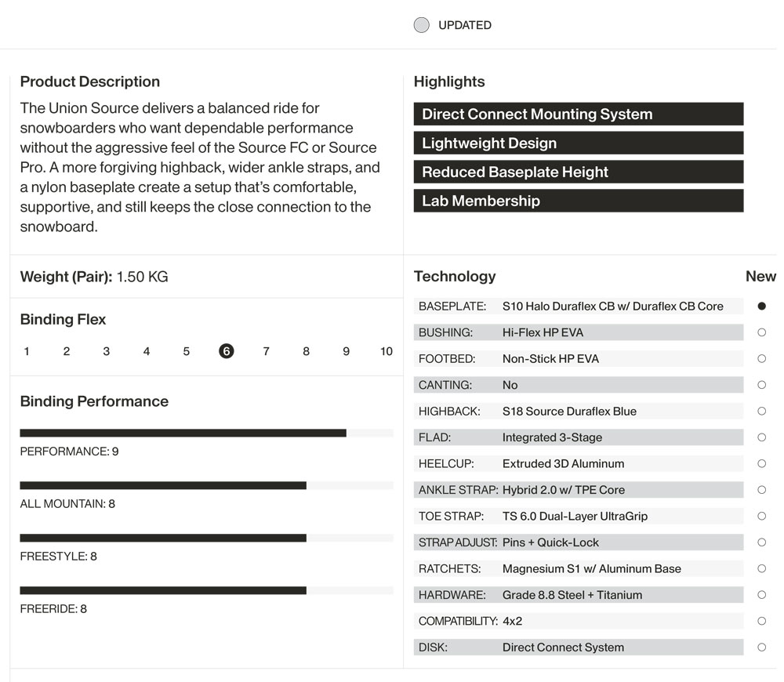784x682 pixels.
Task: Click the Lab Membership highlight
Action: 578,201
